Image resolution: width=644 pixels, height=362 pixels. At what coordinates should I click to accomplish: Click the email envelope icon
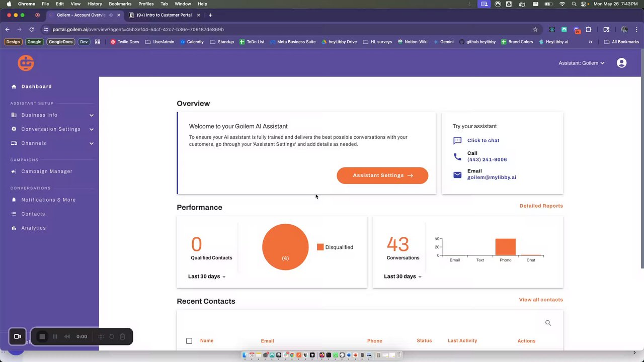[x=457, y=174]
